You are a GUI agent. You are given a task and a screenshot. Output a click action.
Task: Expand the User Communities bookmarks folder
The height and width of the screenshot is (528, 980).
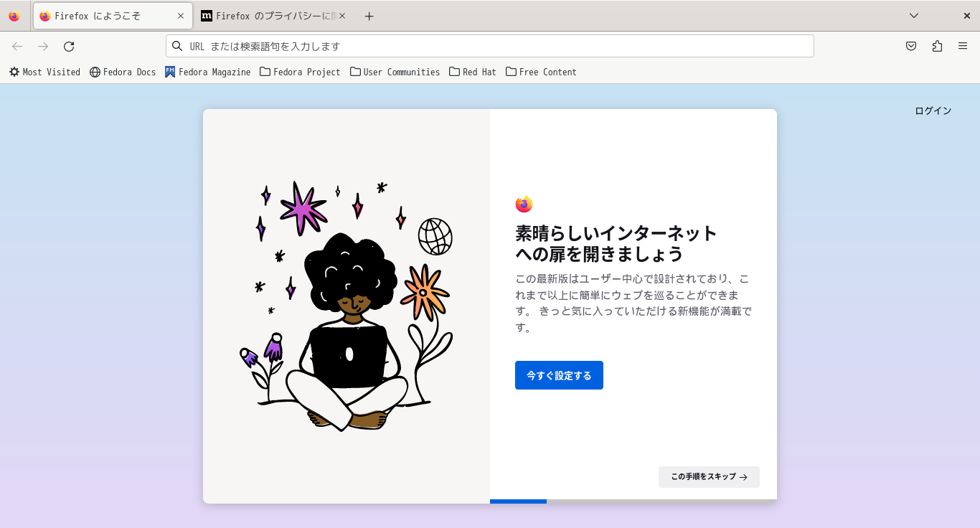(x=395, y=72)
